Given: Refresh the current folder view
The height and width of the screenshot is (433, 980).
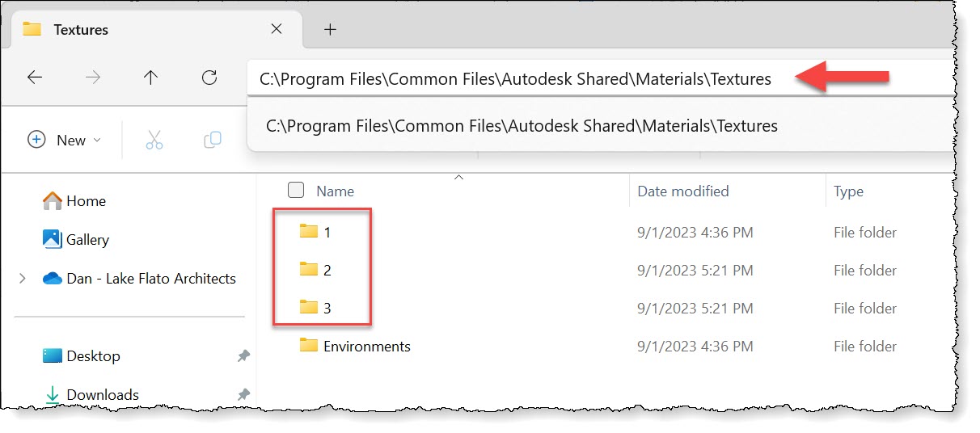Looking at the screenshot, I should point(209,78).
